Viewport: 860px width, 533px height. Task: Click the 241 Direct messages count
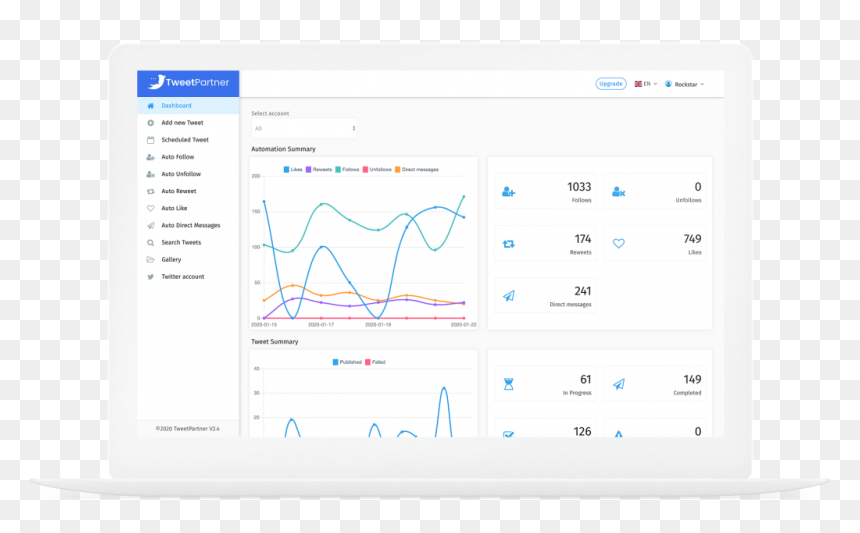582,291
